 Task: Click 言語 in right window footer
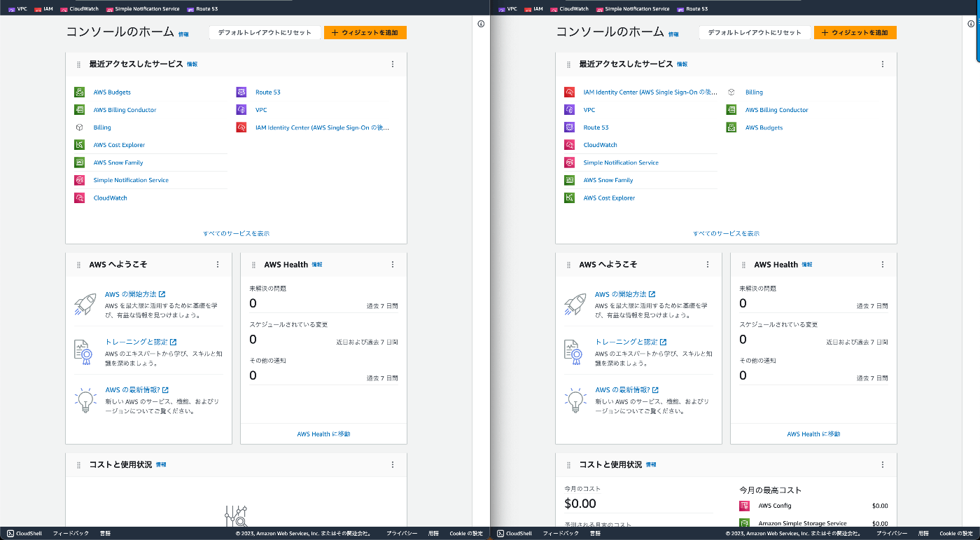point(595,534)
